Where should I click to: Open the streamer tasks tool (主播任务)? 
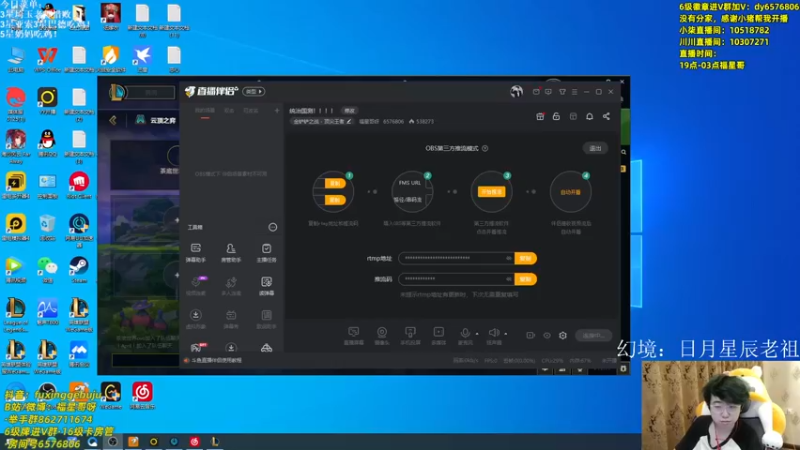[266, 252]
